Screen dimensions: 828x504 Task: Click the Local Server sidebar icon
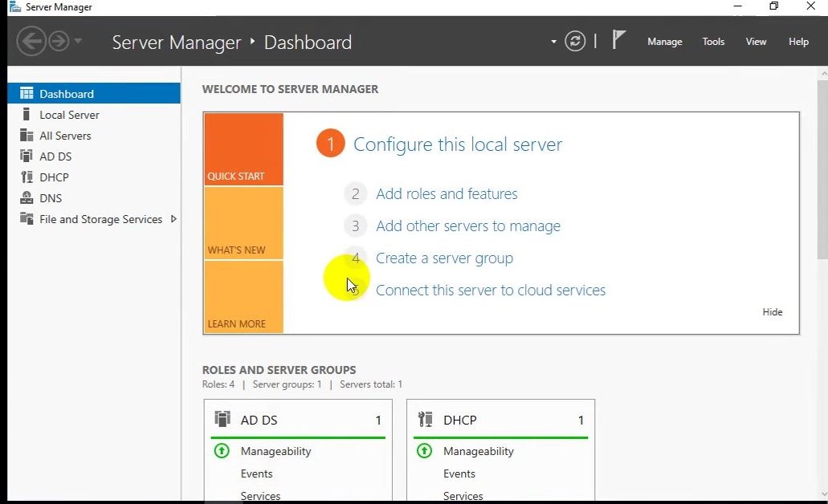pyautogui.click(x=26, y=114)
